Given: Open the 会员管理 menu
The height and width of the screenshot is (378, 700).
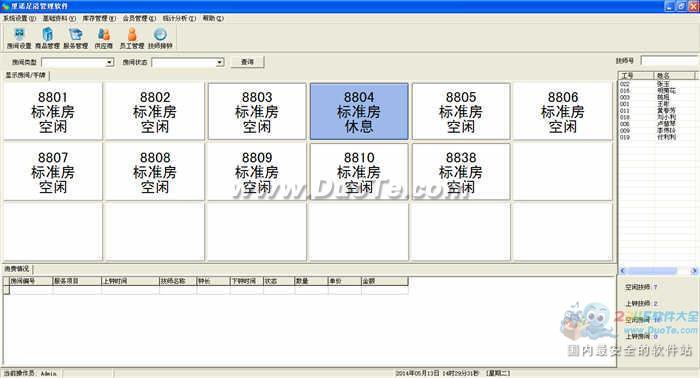Looking at the screenshot, I should point(139,18).
